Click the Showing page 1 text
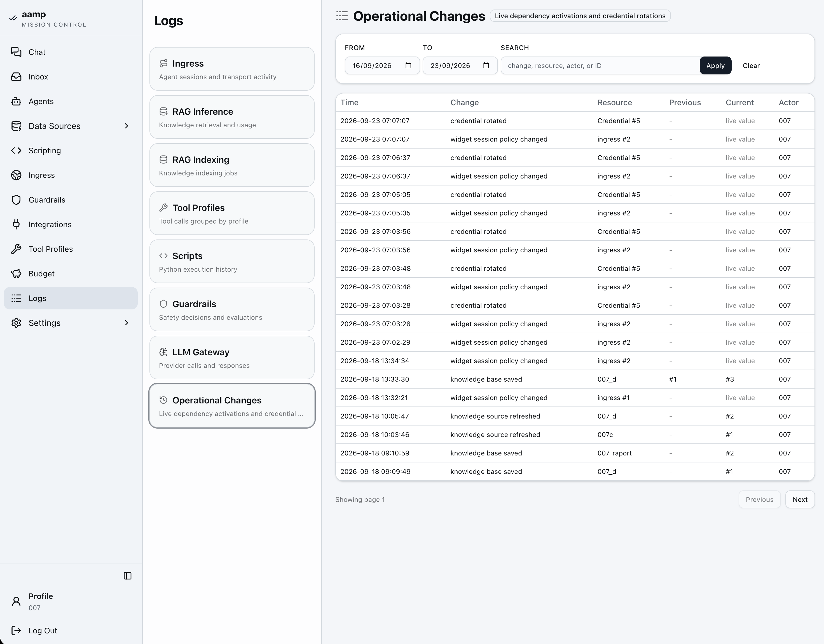This screenshot has height=644, width=824. click(x=360, y=500)
